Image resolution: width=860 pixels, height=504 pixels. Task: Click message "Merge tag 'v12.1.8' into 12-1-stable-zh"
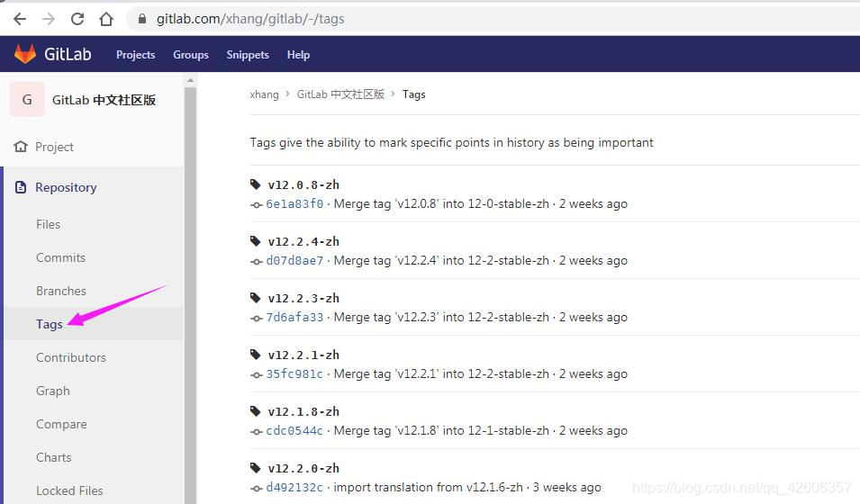(441, 430)
